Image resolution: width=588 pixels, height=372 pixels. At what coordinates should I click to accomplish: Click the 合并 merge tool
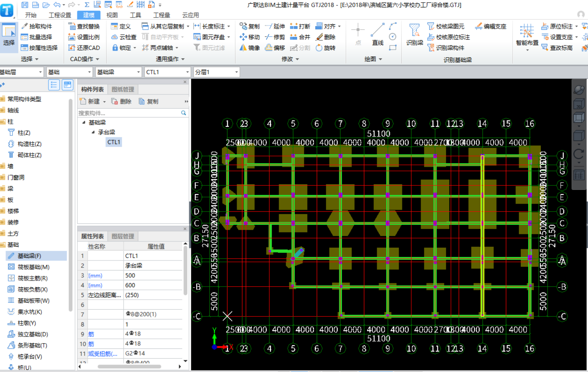pyautogui.click(x=300, y=37)
